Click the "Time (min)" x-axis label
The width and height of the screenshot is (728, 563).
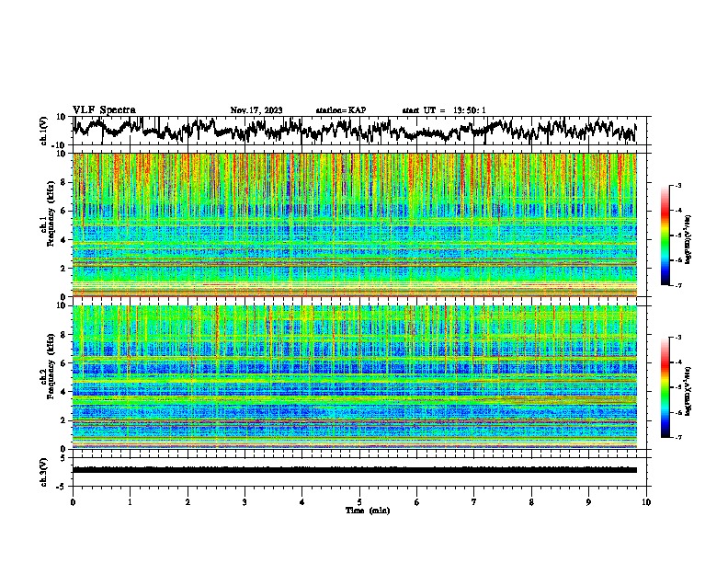click(x=368, y=511)
